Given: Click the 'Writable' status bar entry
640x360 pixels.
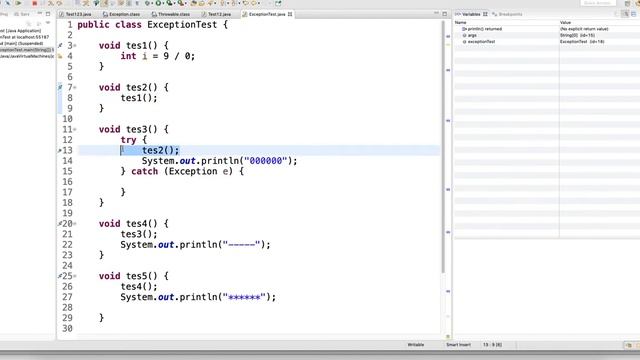Looking at the screenshot, I should (x=416, y=345).
